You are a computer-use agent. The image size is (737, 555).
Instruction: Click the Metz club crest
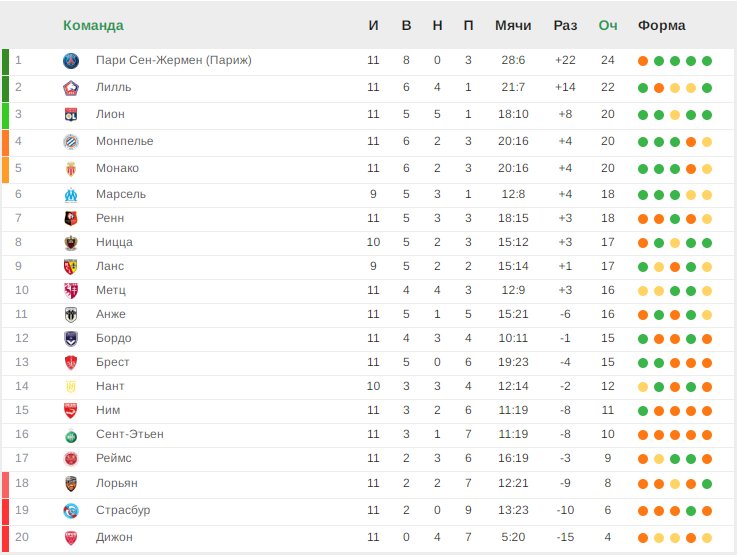pyautogui.click(x=71, y=290)
